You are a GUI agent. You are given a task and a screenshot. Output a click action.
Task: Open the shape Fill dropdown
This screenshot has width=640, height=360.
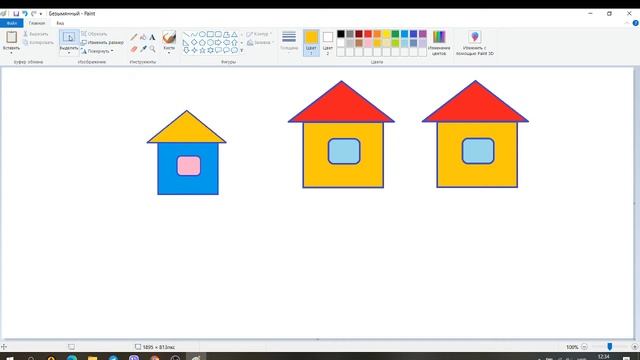click(x=260, y=42)
